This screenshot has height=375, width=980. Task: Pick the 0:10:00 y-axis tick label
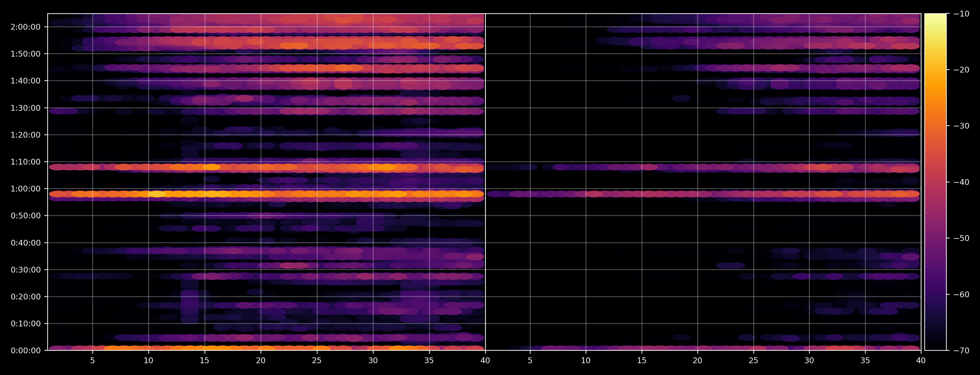pyautogui.click(x=26, y=324)
